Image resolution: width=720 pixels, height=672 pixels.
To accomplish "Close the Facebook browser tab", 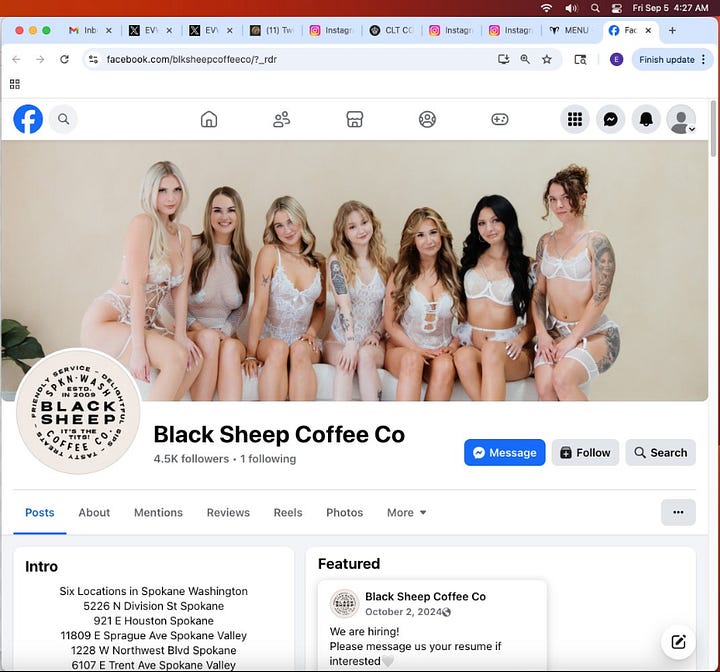I will tap(648, 30).
